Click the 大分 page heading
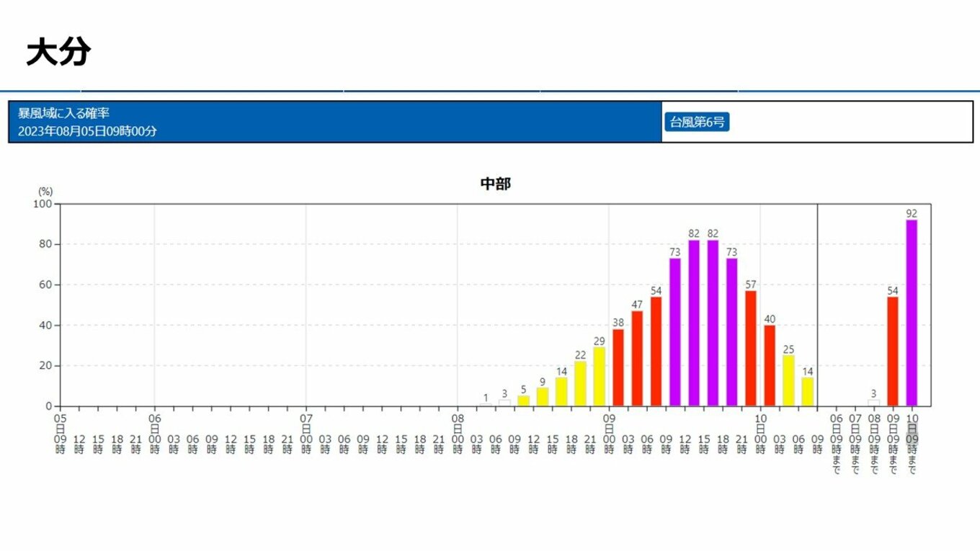980x551 pixels. click(x=58, y=53)
